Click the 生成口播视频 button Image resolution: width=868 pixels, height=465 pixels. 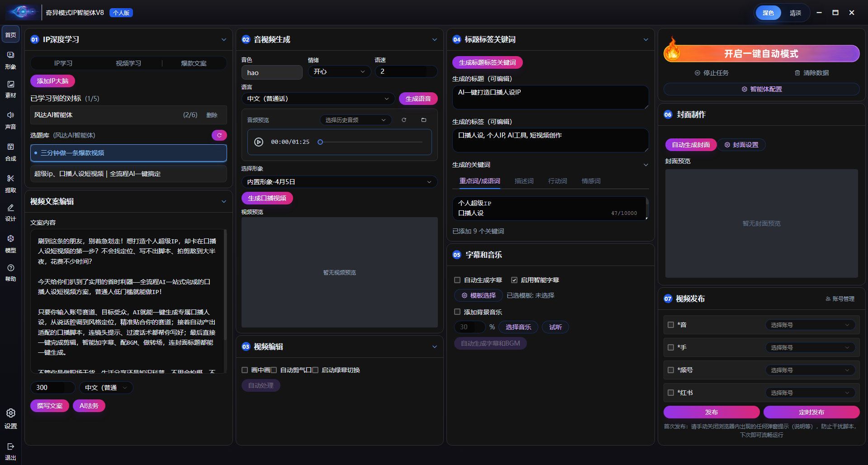(267, 198)
